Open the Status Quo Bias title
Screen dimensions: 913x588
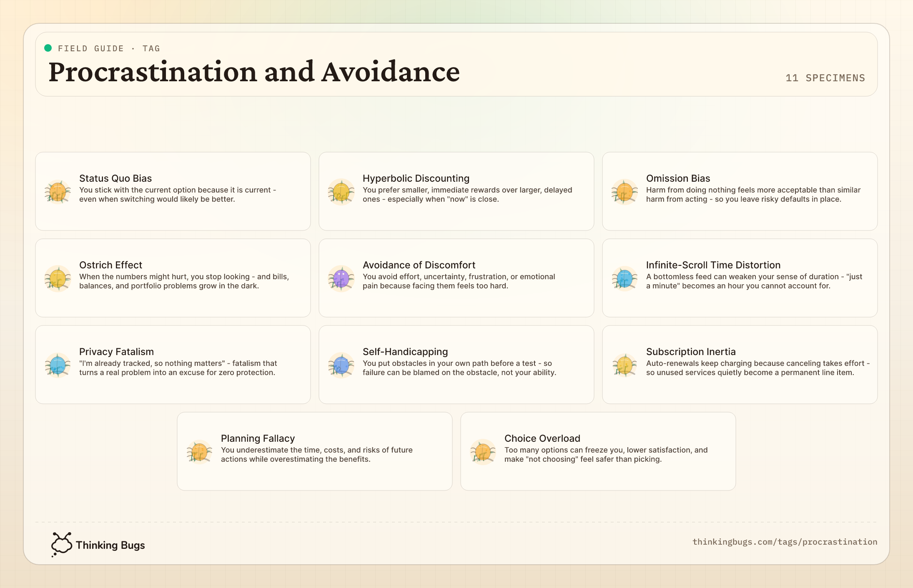[x=115, y=178]
